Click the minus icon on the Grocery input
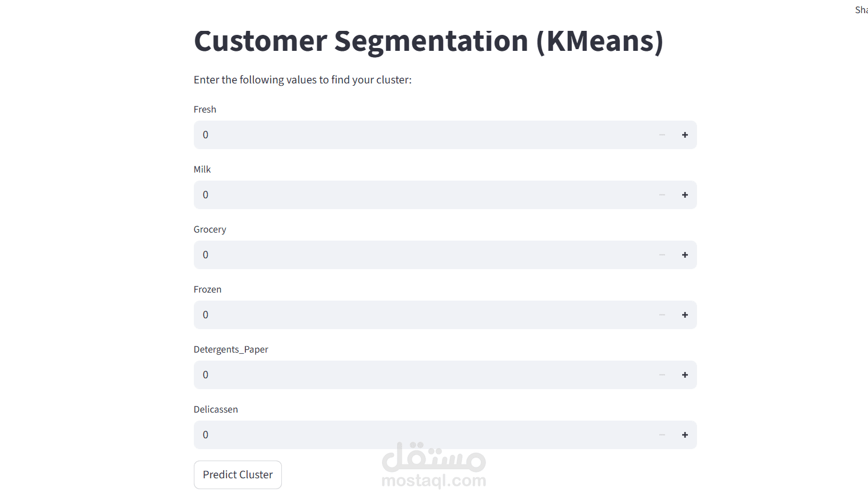This screenshot has height=500, width=868. (x=662, y=254)
